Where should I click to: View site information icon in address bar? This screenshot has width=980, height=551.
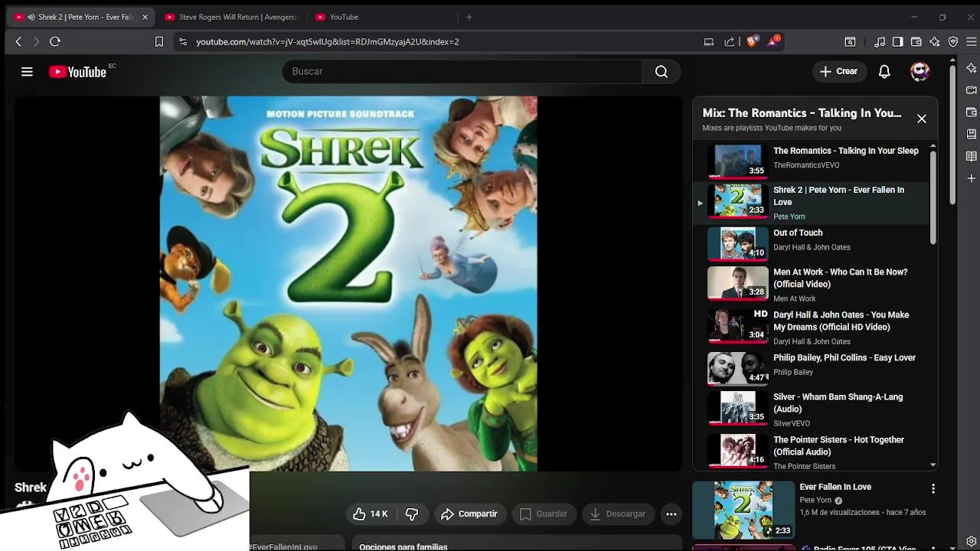pos(182,42)
